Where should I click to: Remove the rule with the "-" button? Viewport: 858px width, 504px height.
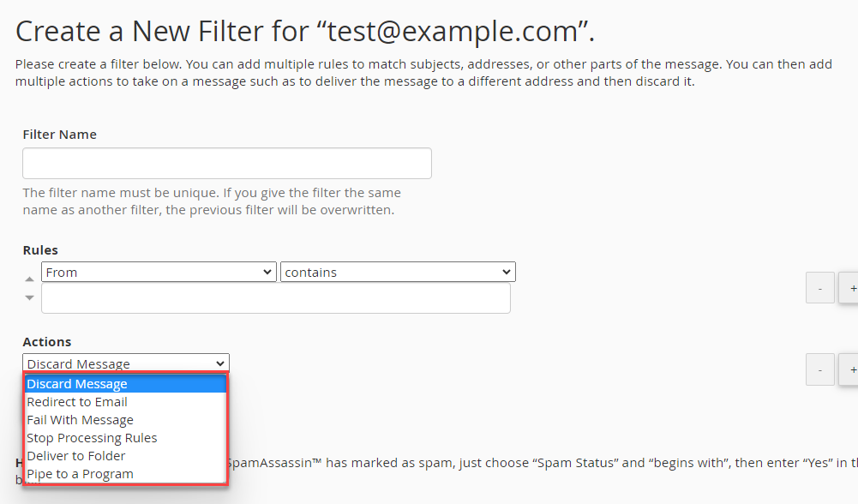819,287
